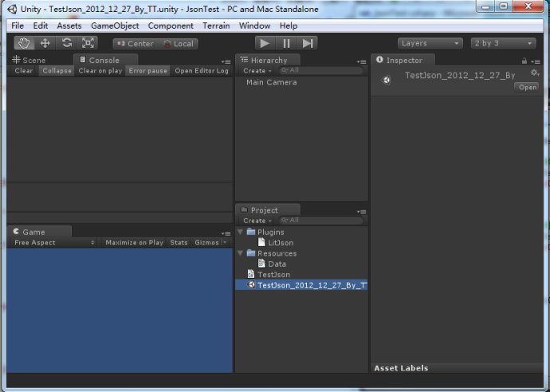
Task: Open the Assets menu
Action: pyautogui.click(x=69, y=26)
